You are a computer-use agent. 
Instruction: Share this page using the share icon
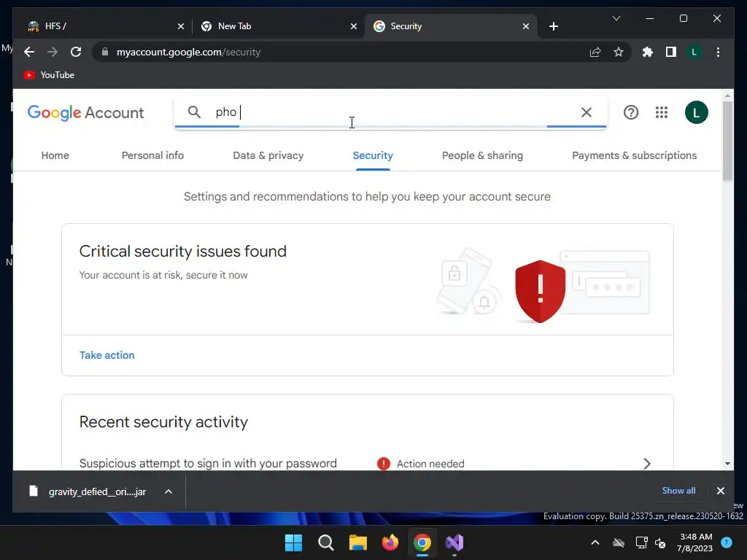[x=595, y=52]
